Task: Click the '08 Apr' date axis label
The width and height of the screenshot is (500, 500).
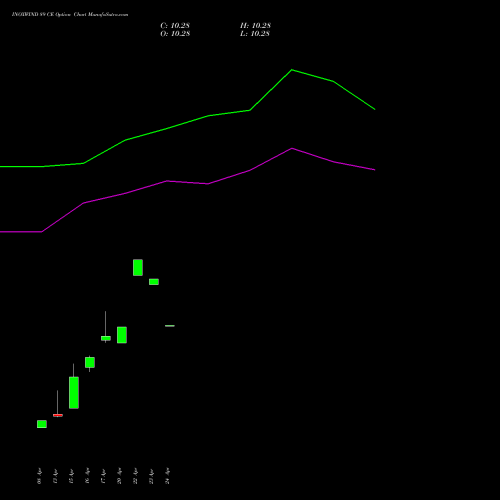Action: [39, 477]
